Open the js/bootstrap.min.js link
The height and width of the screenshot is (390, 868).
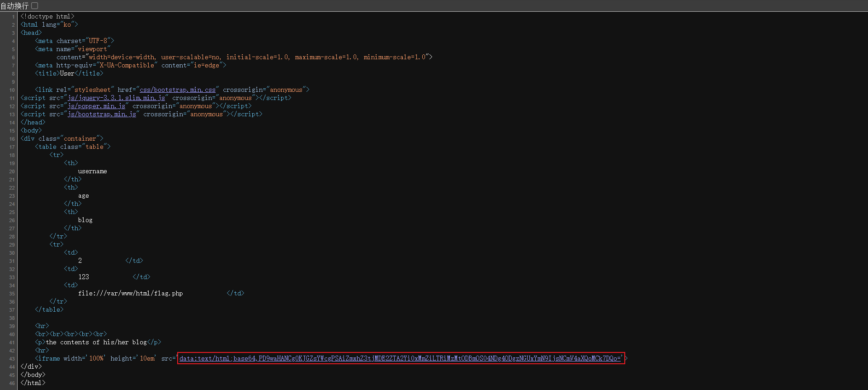coord(102,114)
